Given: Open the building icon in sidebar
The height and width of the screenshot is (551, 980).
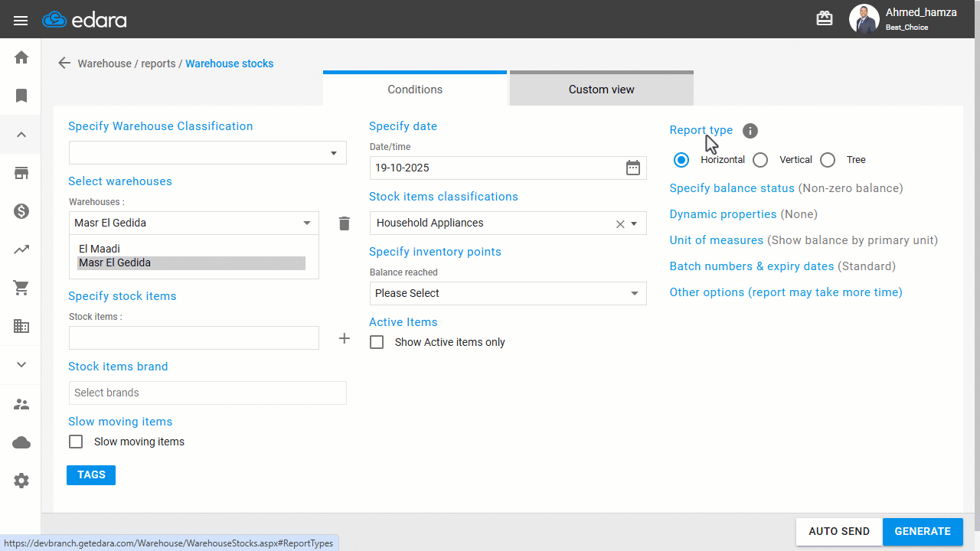Looking at the screenshot, I should click(21, 326).
